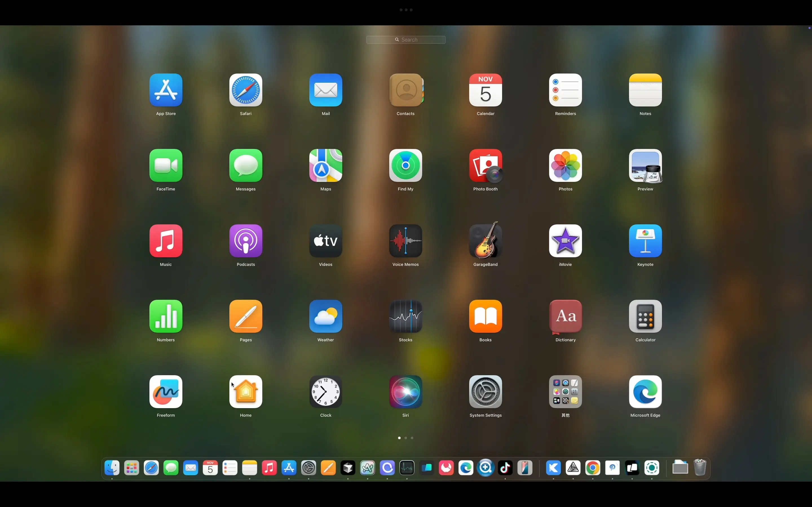Open the Freeform app icon

[x=166, y=392]
